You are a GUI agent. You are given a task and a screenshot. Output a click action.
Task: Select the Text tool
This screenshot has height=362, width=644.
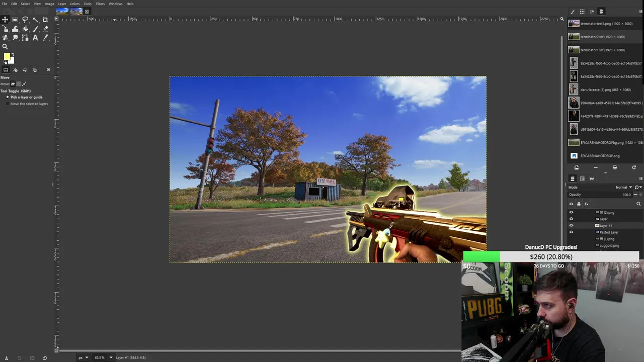pyautogui.click(x=35, y=38)
